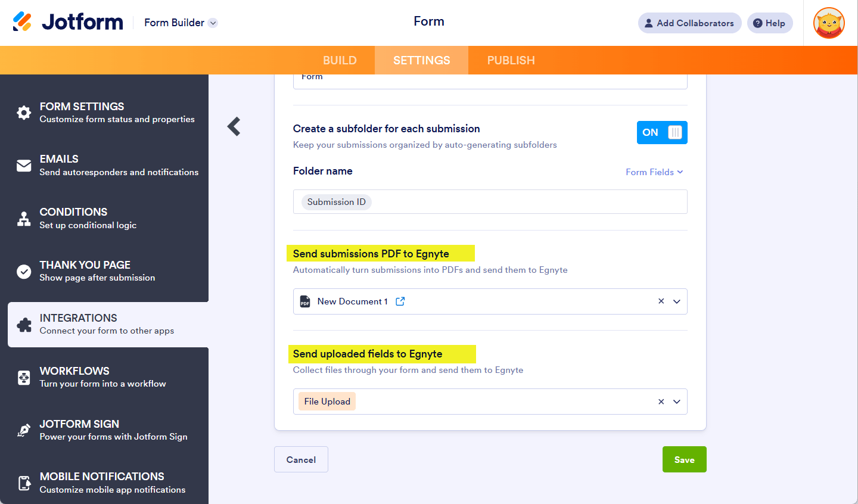Open Form Settings gear icon
The height and width of the screenshot is (504, 858).
pyautogui.click(x=24, y=113)
